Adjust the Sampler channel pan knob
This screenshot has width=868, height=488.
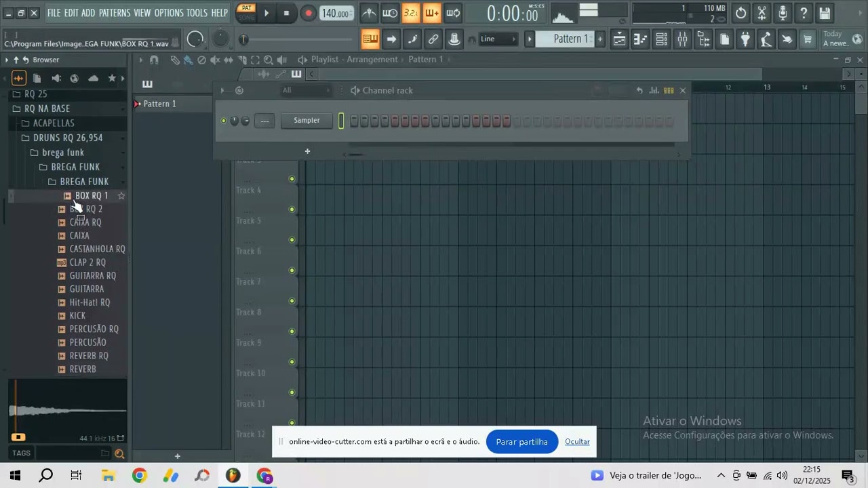(x=235, y=121)
